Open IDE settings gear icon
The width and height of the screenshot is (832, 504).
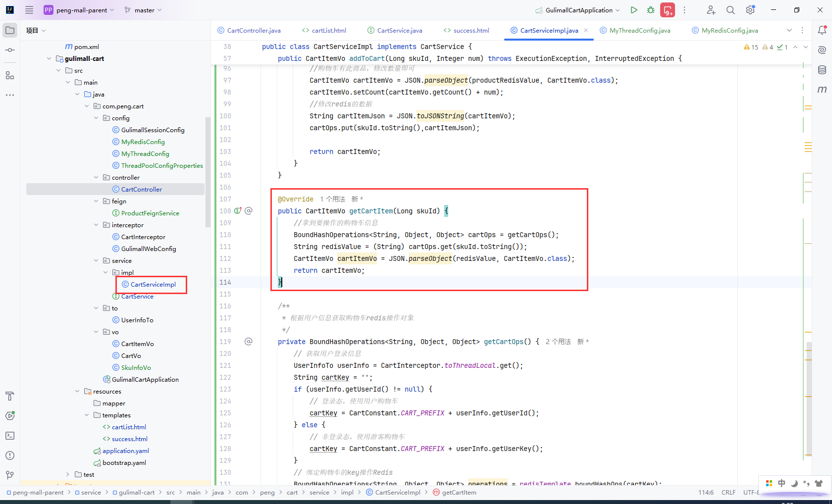click(x=750, y=10)
